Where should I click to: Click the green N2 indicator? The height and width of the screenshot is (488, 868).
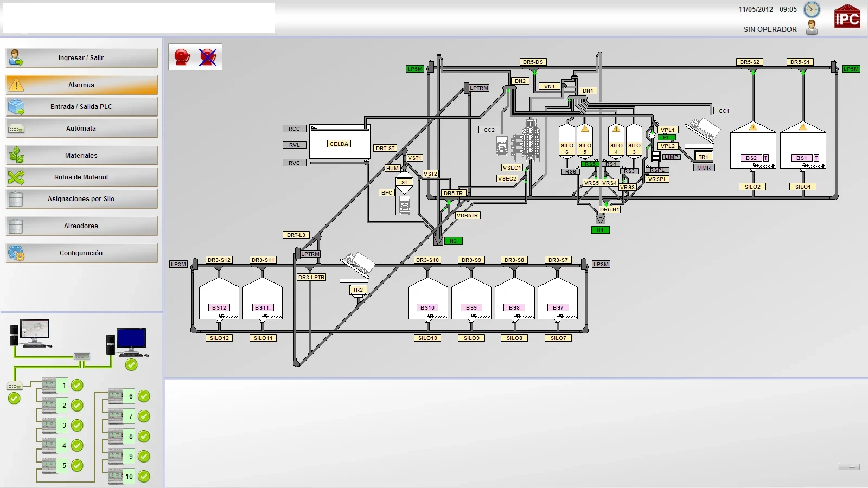(x=453, y=241)
